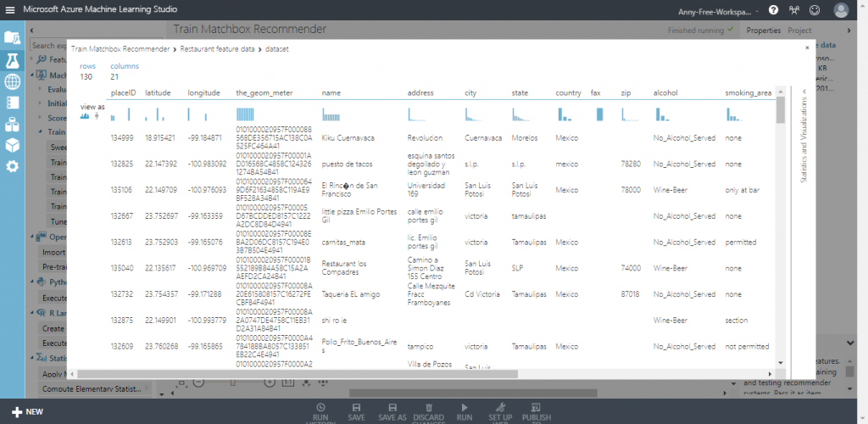Open Web Services globe icon in sidebar
This screenshot has height=424, width=868.
click(12, 82)
